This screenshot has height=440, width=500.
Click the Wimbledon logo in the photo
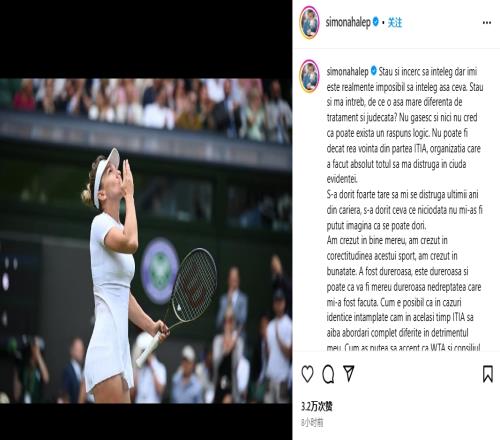(160, 271)
